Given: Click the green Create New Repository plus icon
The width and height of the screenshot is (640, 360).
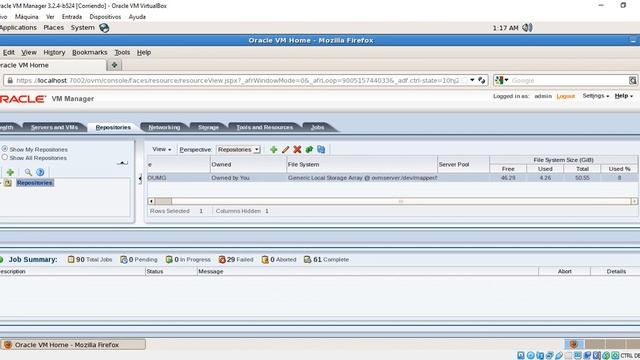Looking at the screenshot, I should point(273,150).
